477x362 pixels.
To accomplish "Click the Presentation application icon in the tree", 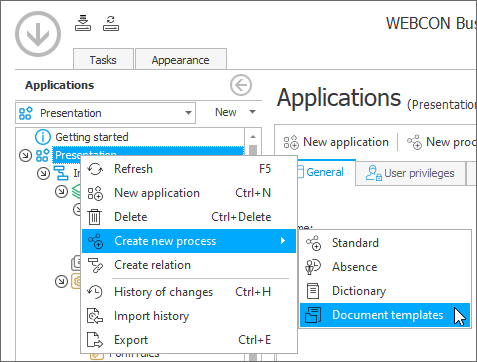I will coord(43,155).
